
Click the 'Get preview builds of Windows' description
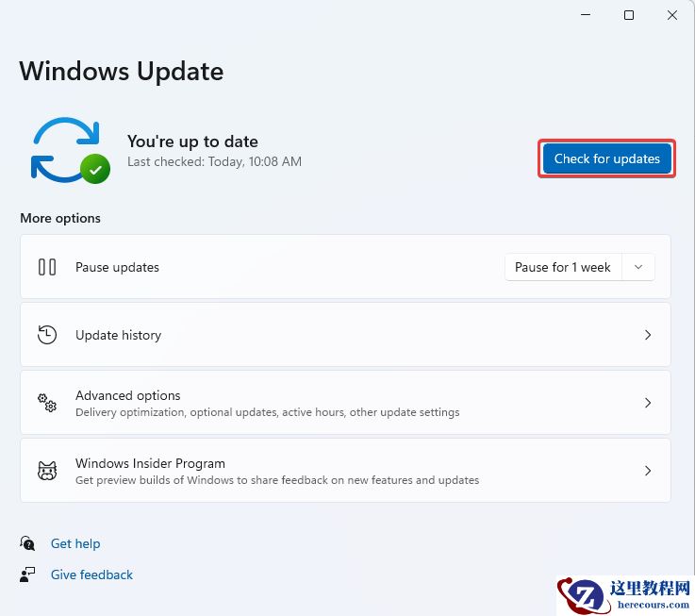coord(277,480)
